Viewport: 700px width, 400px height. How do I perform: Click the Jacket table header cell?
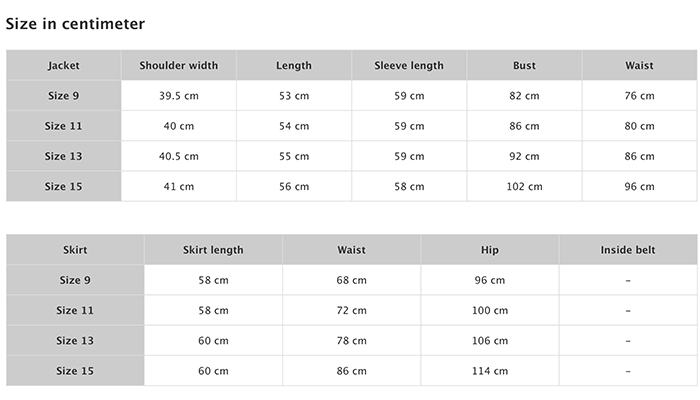point(63,65)
